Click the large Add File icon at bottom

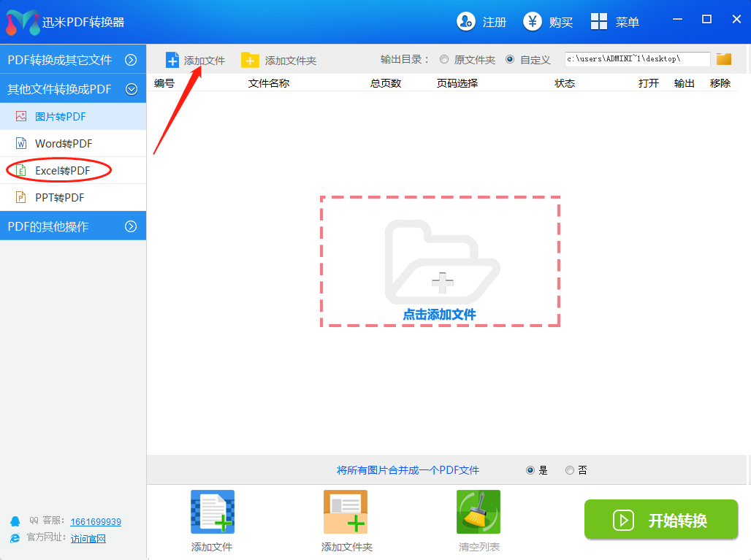tap(212, 512)
